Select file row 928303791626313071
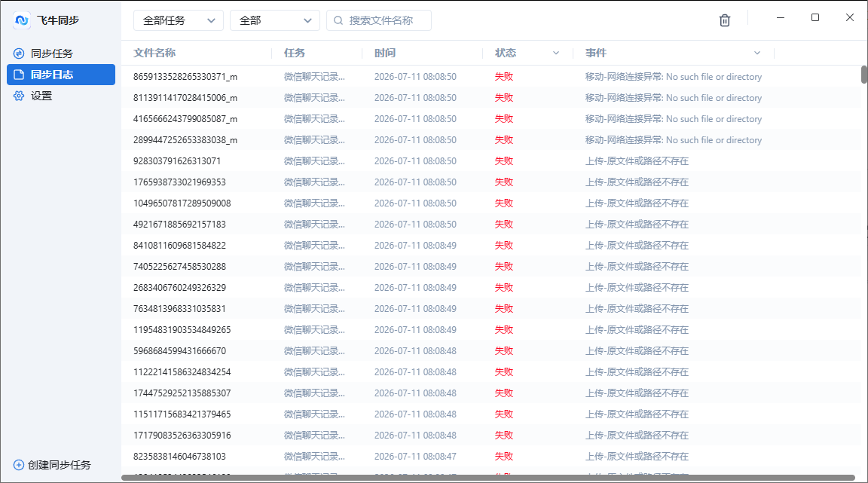Screen dimensions: 868x483 (491, 160)
